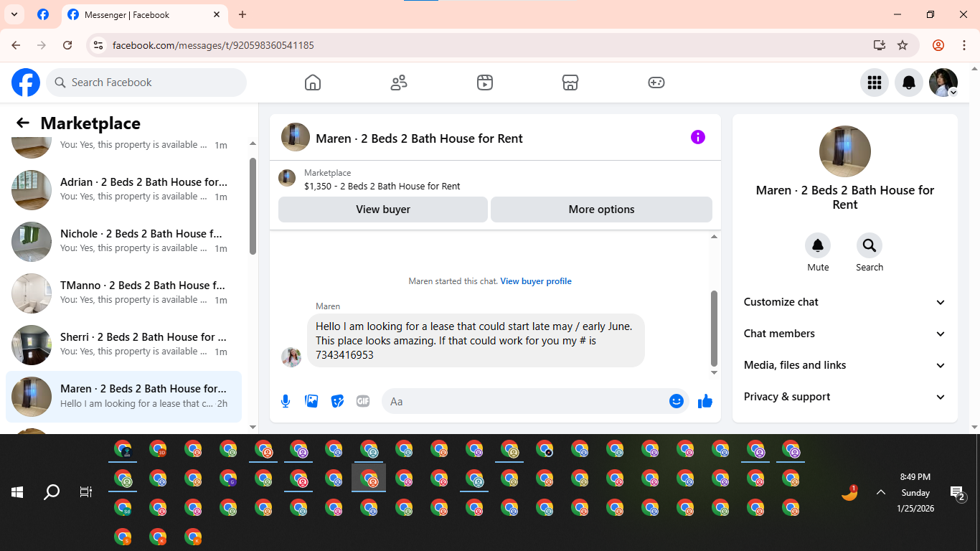
Task: Switch to the Messenger | Facebook tab
Action: (143, 14)
